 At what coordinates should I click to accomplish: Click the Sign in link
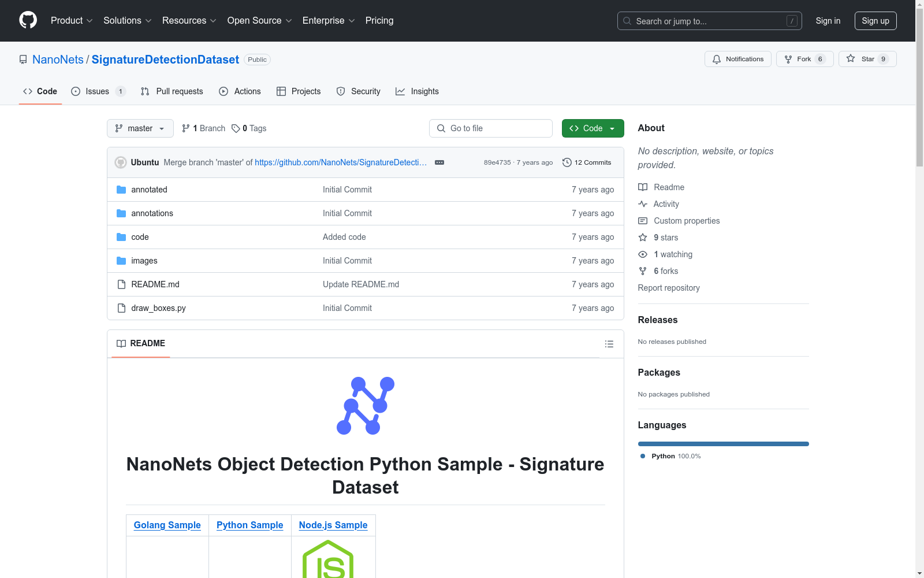[x=828, y=21]
